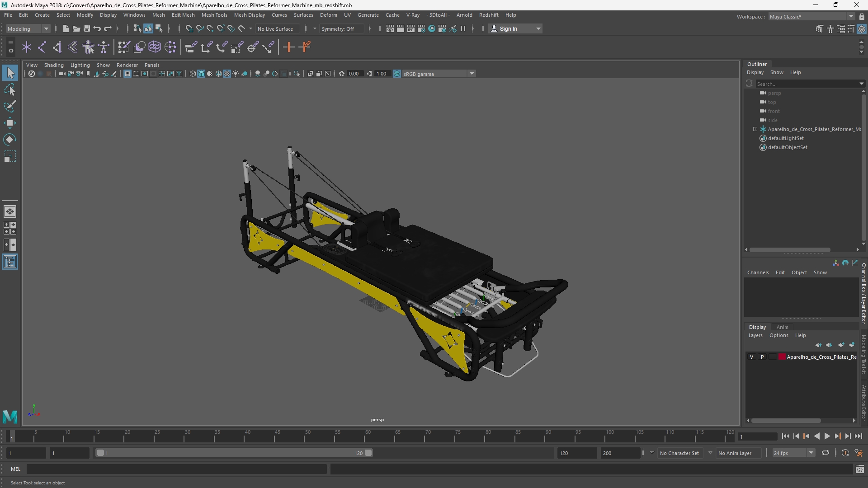The width and height of the screenshot is (868, 488).
Task: Choose the Paint Selection tool
Action: [10, 107]
